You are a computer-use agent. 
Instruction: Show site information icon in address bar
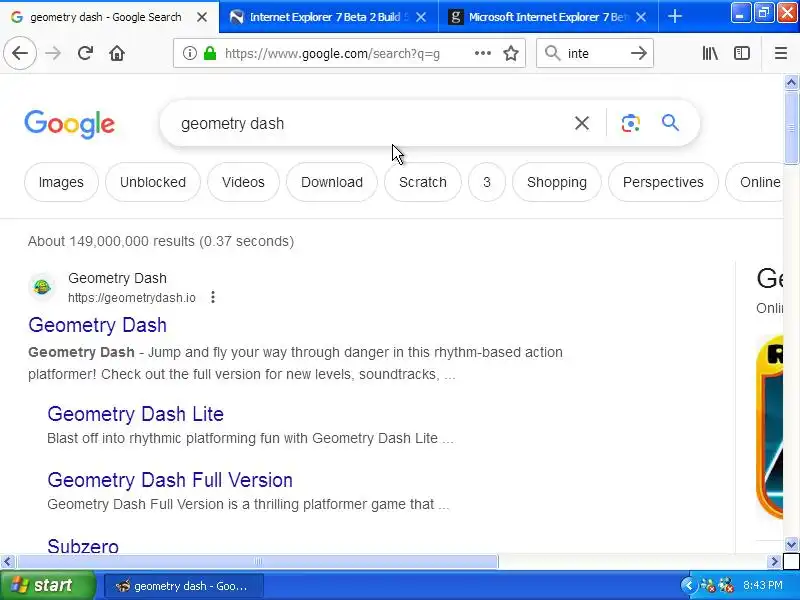pyautogui.click(x=189, y=53)
